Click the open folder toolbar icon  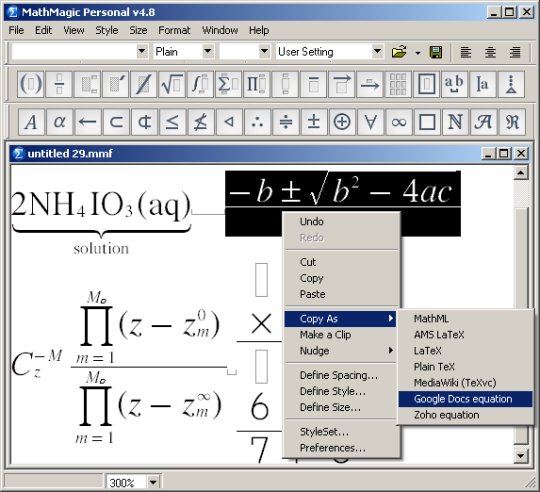point(399,52)
